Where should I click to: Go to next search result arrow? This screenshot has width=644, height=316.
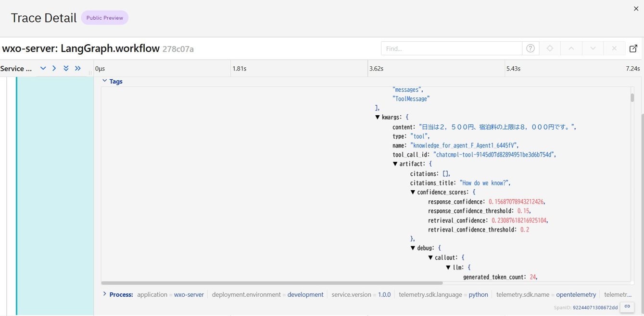coord(593,49)
